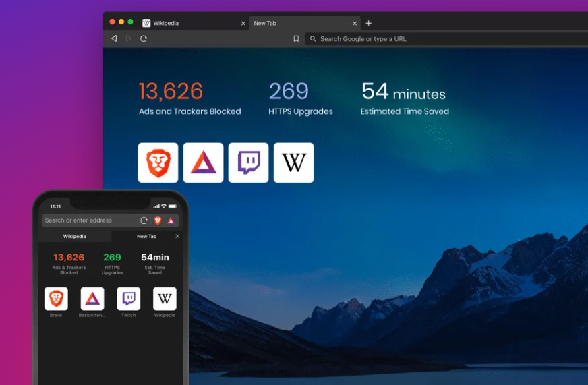Tap BAT rewards triangle icon on phone
The width and height of the screenshot is (588, 385).
[x=171, y=220]
